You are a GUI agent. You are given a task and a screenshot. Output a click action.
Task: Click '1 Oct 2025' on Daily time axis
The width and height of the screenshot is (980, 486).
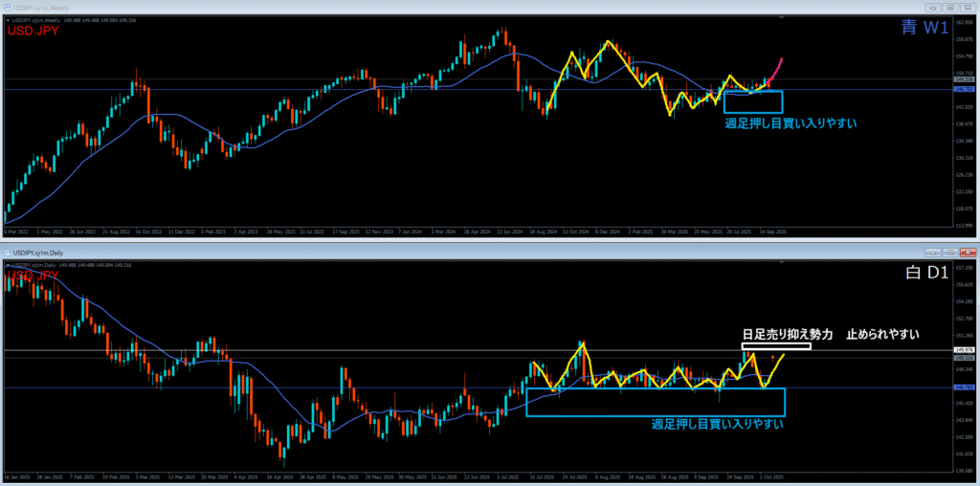(x=771, y=477)
